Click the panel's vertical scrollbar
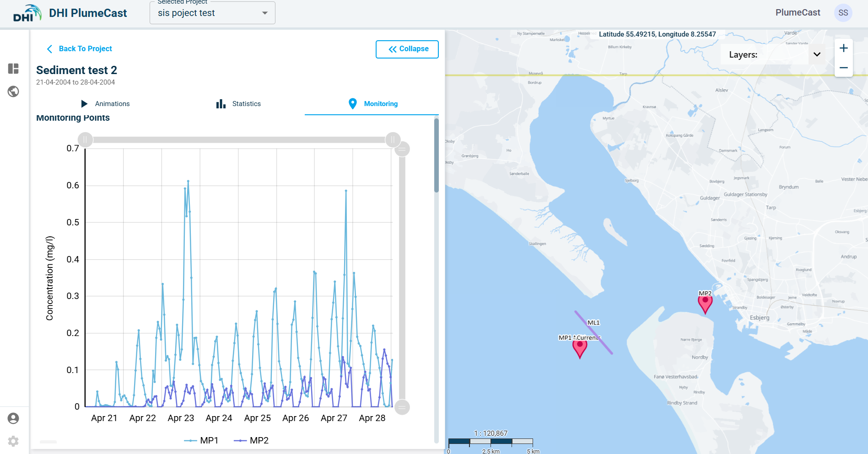Screen dimensions: 868x454 (x=437, y=155)
